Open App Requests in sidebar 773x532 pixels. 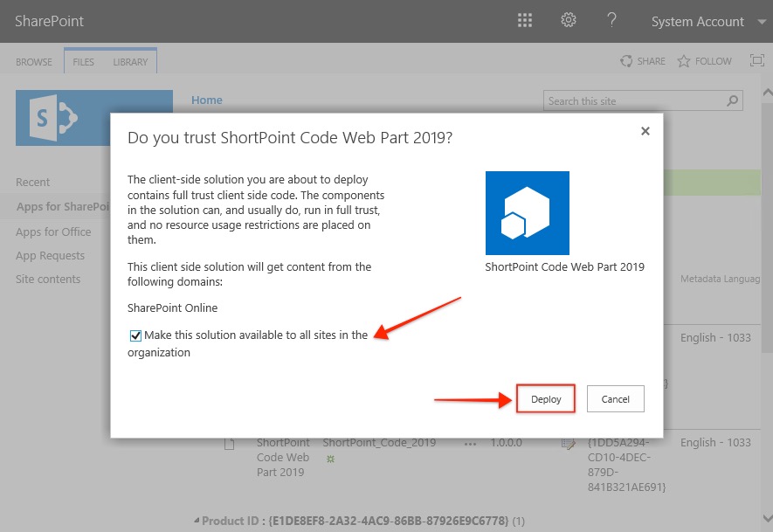coord(50,255)
